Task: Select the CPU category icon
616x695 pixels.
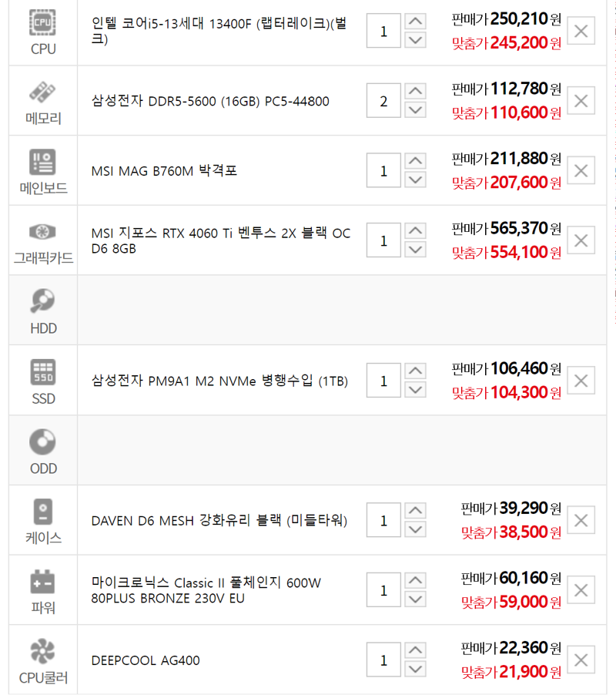Action: (x=42, y=22)
